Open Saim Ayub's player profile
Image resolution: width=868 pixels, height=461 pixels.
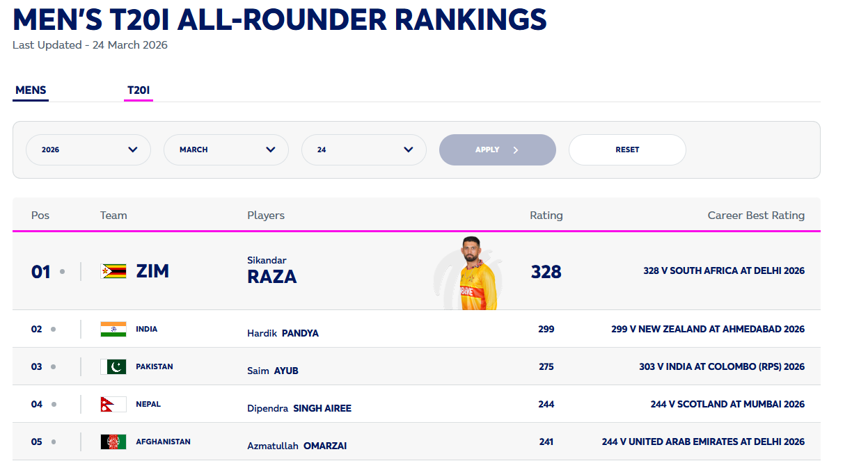[x=273, y=371]
